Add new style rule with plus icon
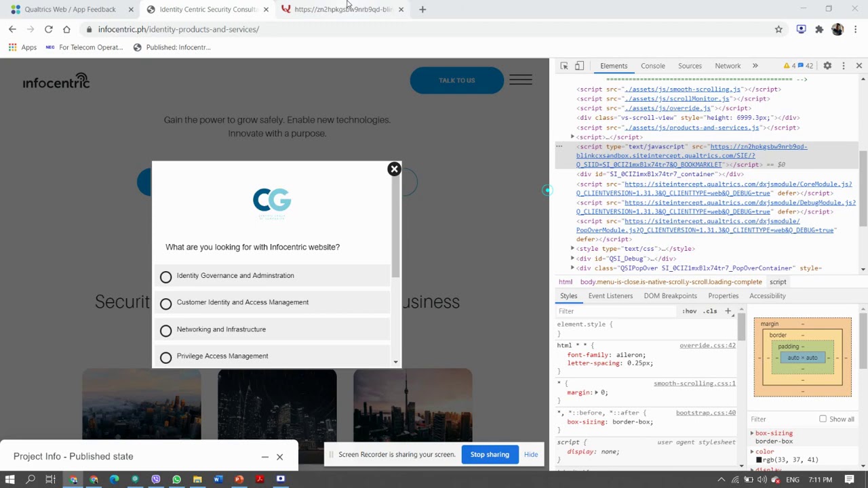 [x=728, y=311]
